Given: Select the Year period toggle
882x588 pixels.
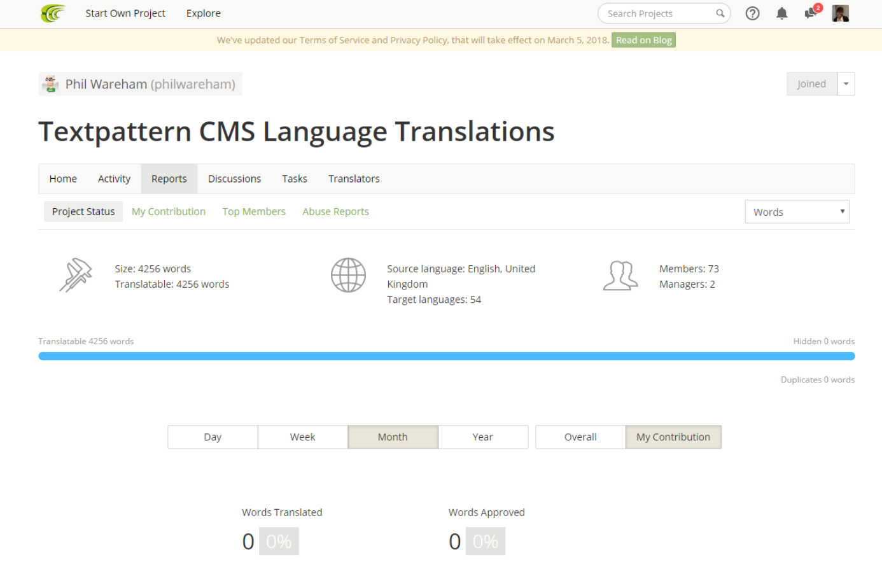Looking at the screenshot, I should pos(483,437).
